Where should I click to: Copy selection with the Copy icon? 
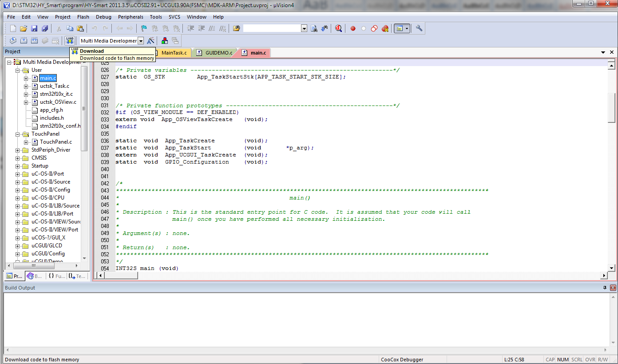pyautogui.click(x=70, y=28)
